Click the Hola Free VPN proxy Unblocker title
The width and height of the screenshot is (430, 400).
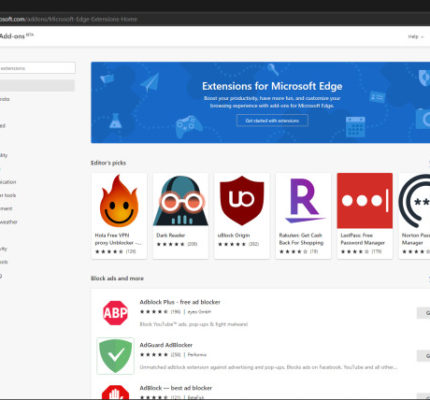(x=117, y=239)
